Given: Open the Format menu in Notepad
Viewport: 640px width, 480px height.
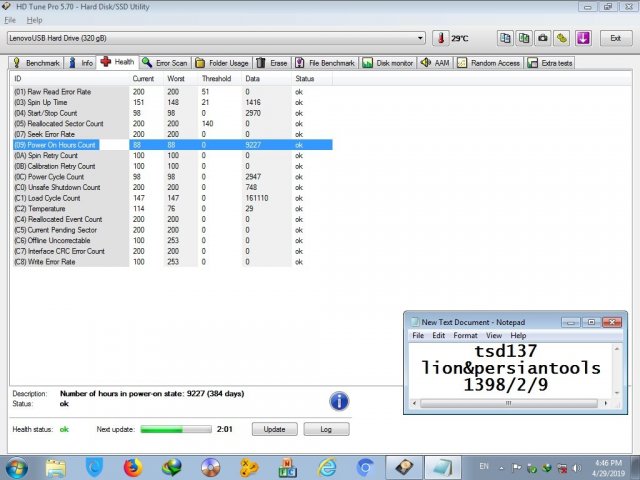Looking at the screenshot, I should point(465,336).
